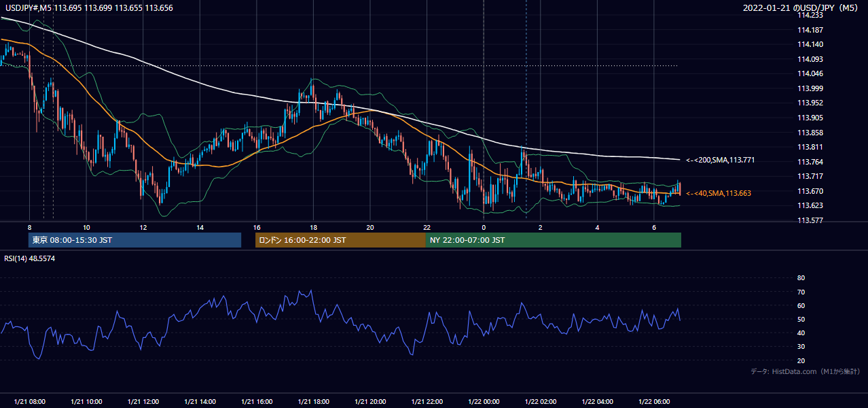
Task: Click the price axis value 113.858
Action: pyautogui.click(x=810, y=133)
